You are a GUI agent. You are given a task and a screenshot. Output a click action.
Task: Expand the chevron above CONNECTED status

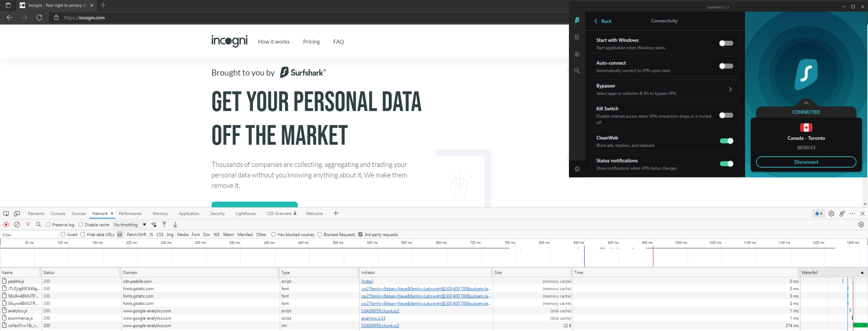point(806,103)
